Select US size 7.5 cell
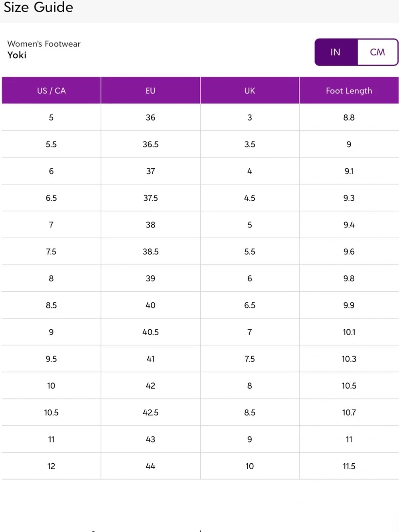Viewport: 399px width, 532px height. point(51,251)
